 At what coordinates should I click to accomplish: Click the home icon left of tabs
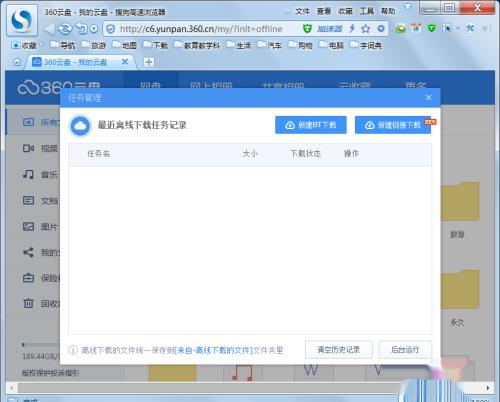[x=17, y=62]
